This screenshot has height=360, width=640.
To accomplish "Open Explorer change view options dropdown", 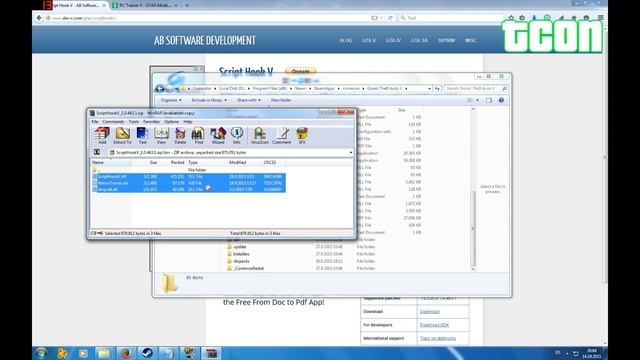I will tap(478, 100).
